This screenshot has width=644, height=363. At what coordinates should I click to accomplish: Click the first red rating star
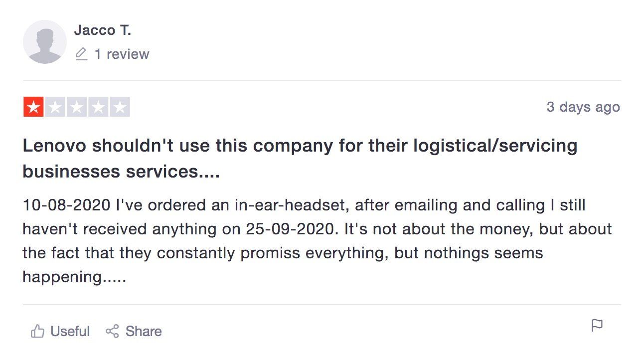(33, 107)
